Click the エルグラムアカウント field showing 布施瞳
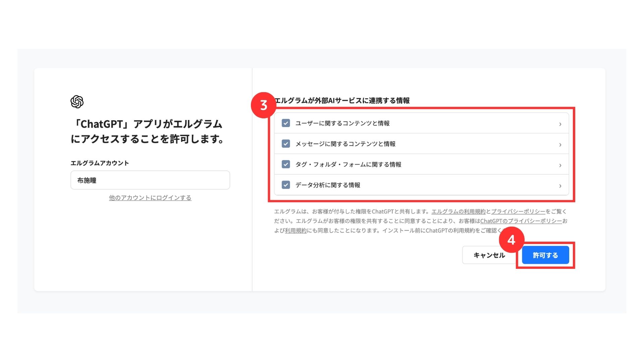644x362 pixels. pyautogui.click(x=150, y=180)
